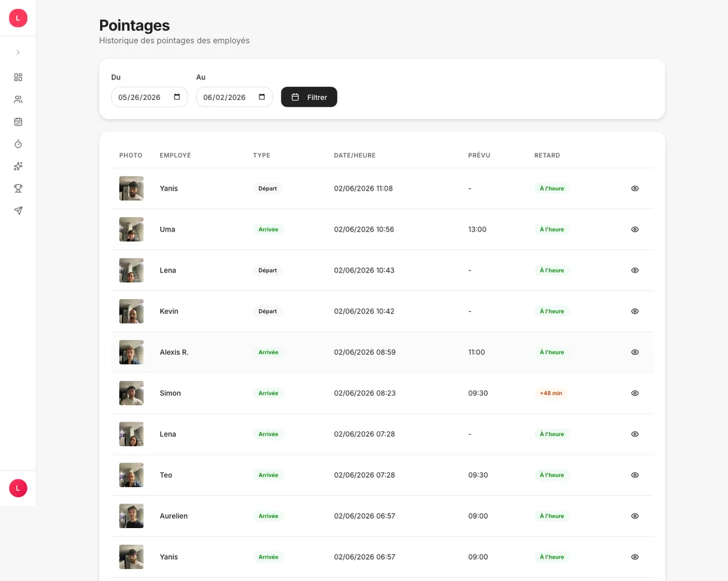
Task: Open Simon's pointage photo thumbnail
Action: [132, 393]
